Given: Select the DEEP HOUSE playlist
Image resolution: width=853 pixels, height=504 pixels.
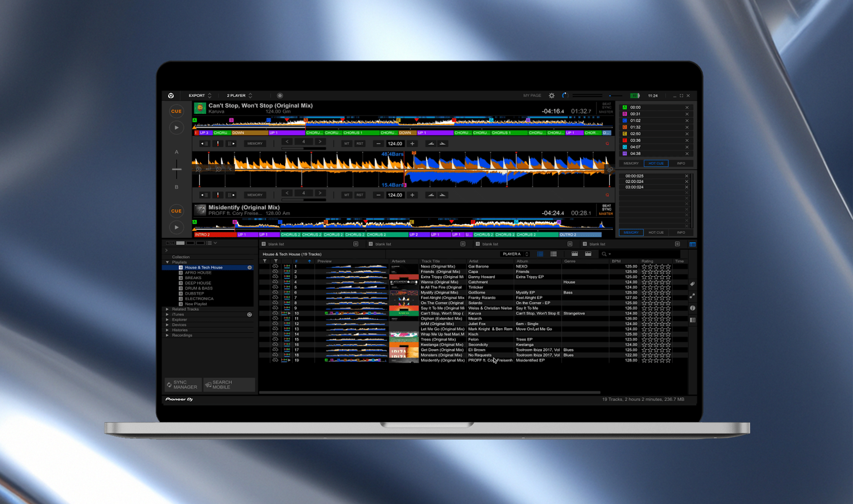Looking at the screenshot, I should 198,283.
